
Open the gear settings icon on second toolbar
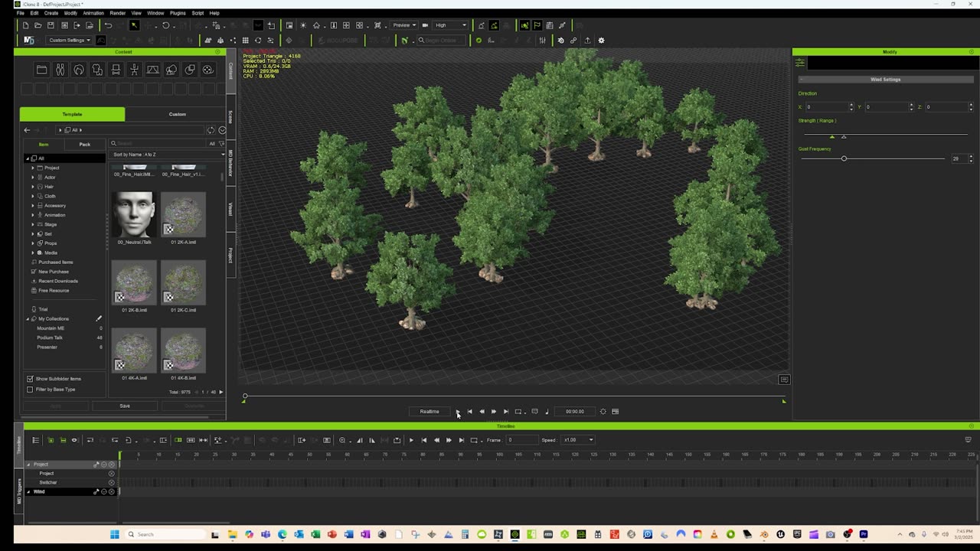(601, 41)
